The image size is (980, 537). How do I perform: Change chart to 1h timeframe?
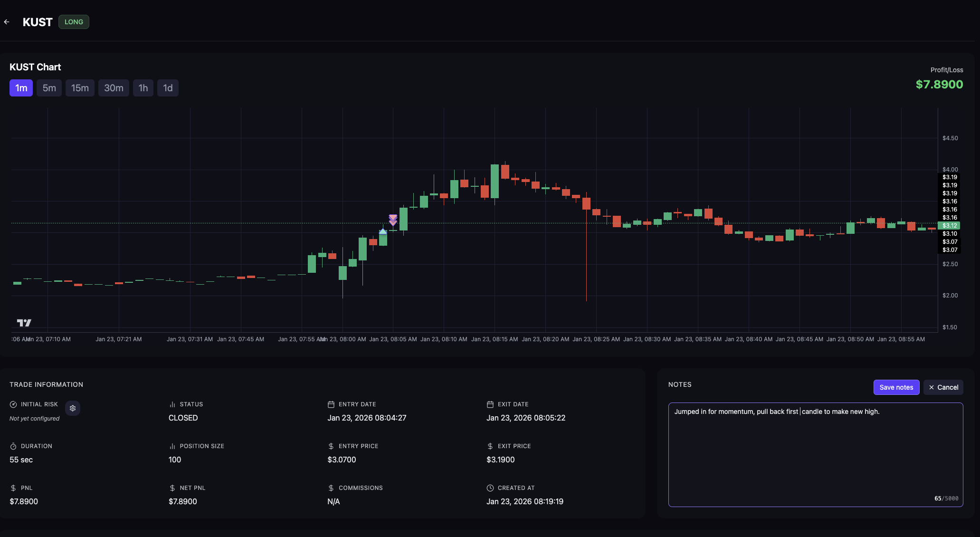point(143,88)
